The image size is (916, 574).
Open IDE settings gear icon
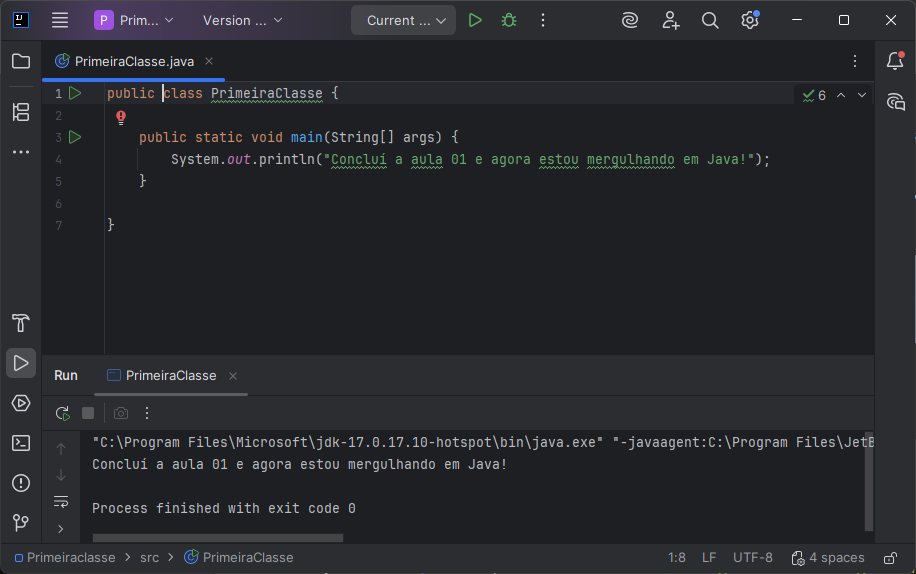tap(749, 20)
